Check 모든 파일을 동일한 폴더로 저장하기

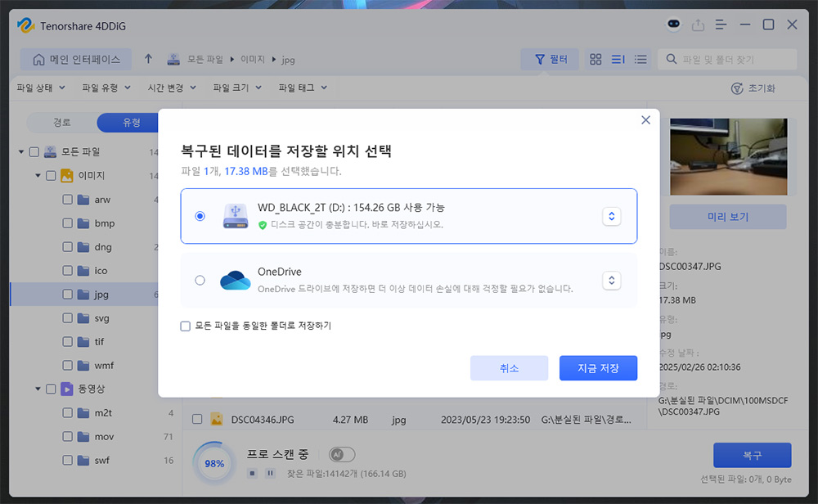[185, 326]
